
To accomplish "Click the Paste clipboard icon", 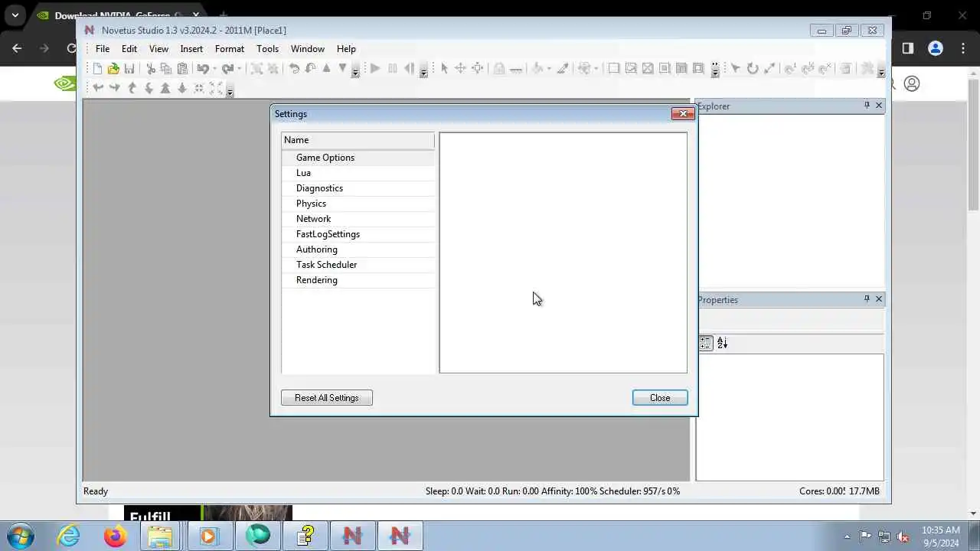I will point(182,69).
